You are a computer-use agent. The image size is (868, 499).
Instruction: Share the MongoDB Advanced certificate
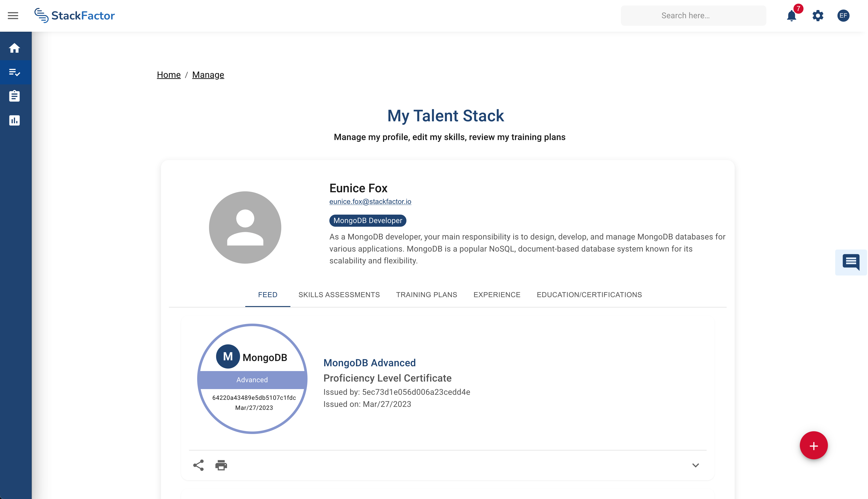198,465
